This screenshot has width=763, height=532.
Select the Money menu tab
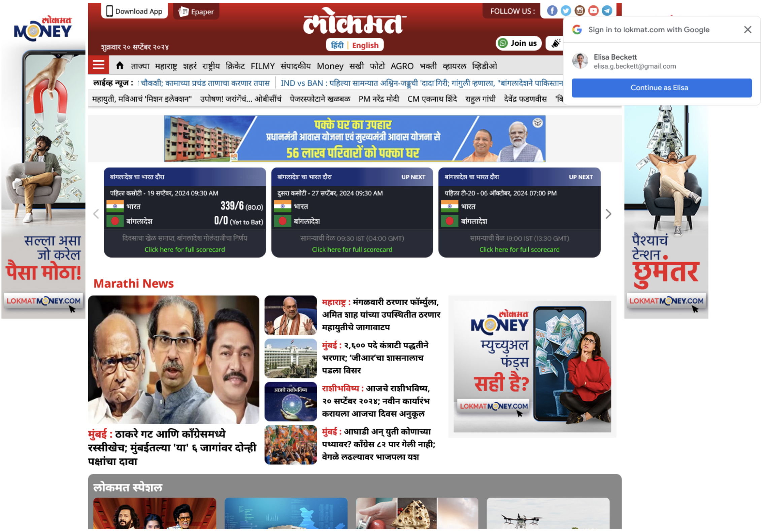click(x=330, y=65)
